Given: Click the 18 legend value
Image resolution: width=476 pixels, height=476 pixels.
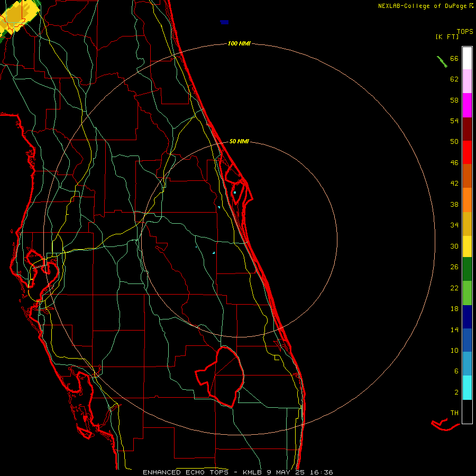Looking at the screenshot, I should pos(454,309).
